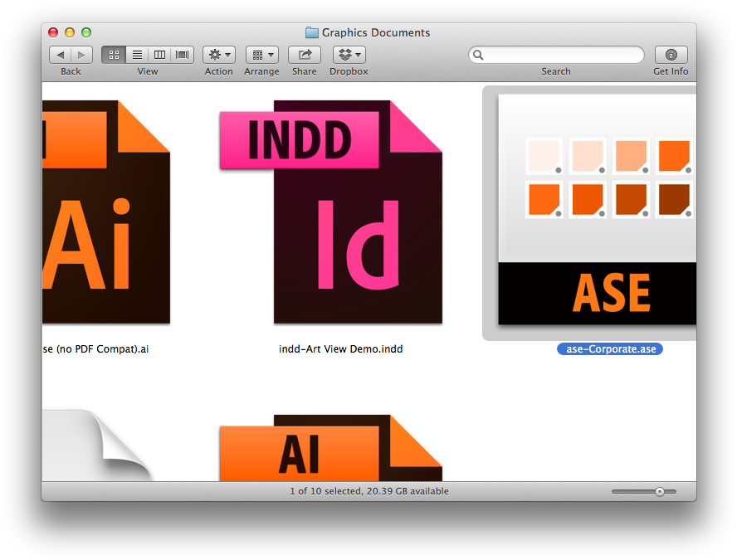Viewport: 737px width, 560px height.
Task: Open the Arrange dropdown menu
Action: [261, 55]
